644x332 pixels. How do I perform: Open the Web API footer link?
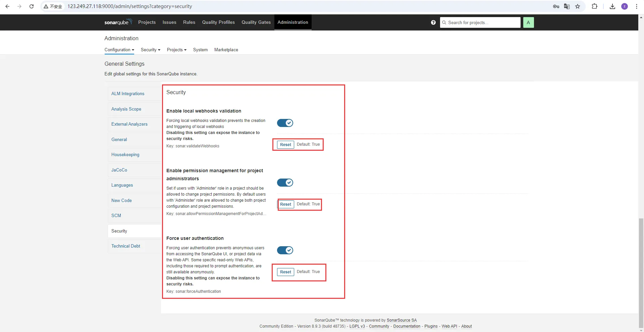[449, 326]
